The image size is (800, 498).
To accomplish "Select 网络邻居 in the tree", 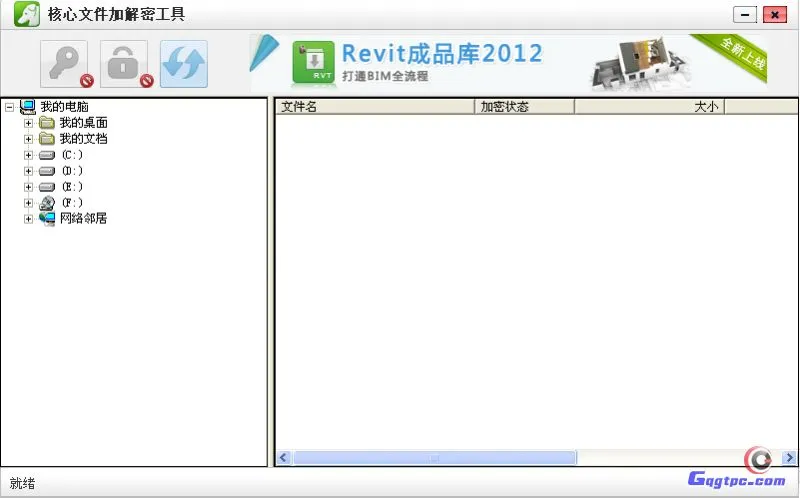I will [84, 218].
